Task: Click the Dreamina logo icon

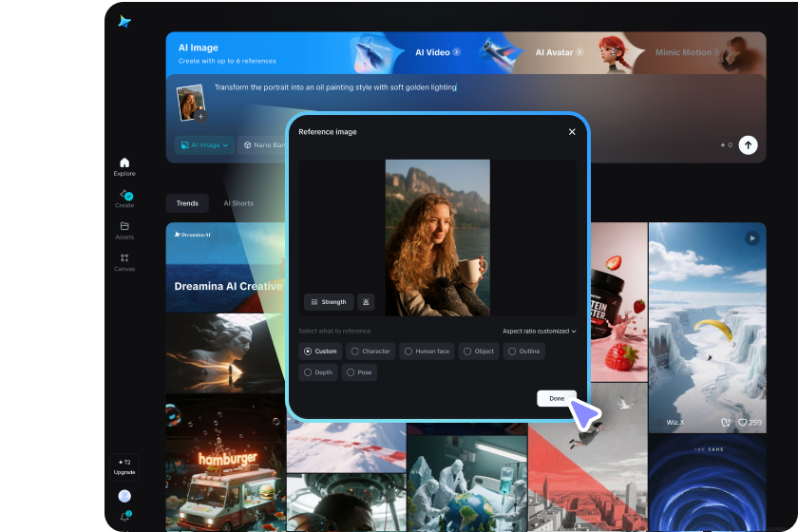Action: tap(124, 22)
